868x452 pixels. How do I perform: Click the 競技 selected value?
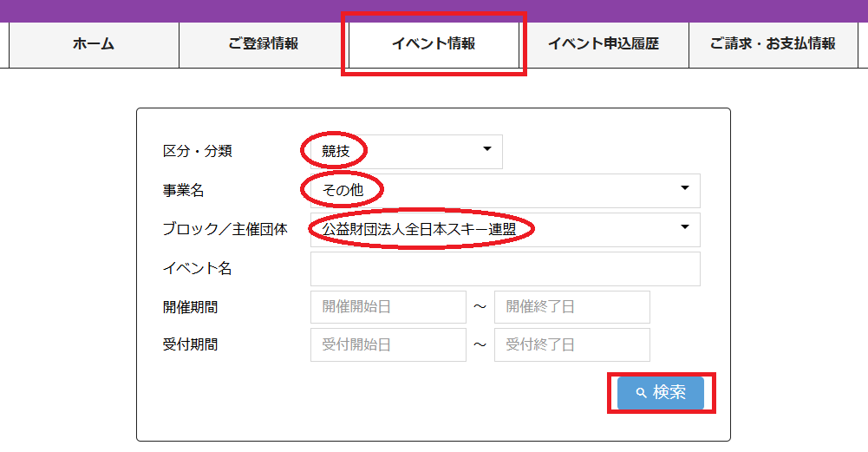pos(336,151)
